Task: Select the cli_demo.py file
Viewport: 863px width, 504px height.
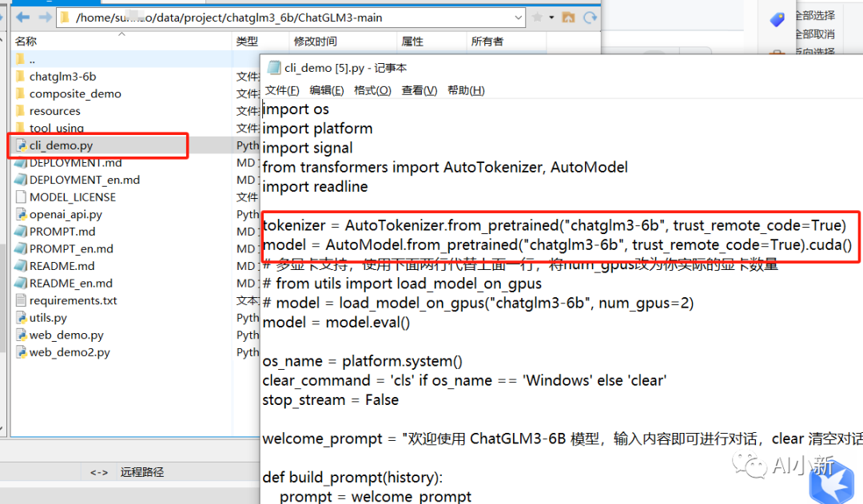Action: tap(61, 145)
